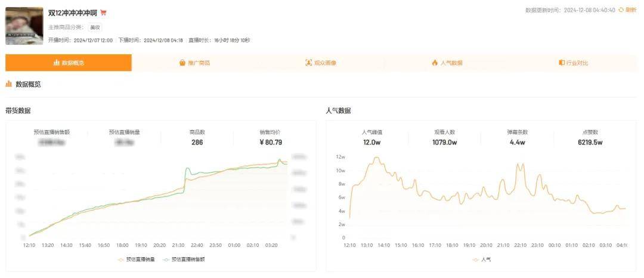Click the refresh icon next to 刷新
Image resolution: width=644 pixels, height=278 pixels.
point(621,10)
